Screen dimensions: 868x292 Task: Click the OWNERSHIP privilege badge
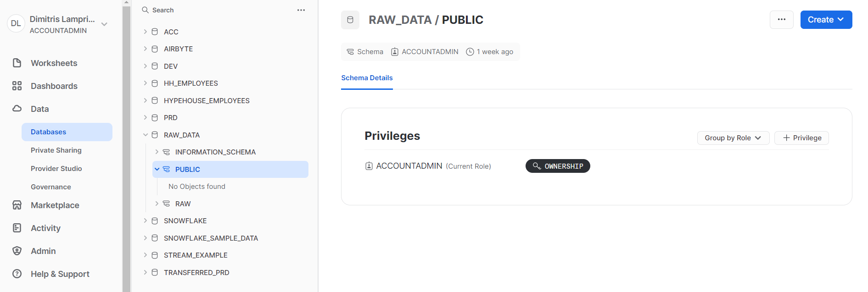click(558, 166)
